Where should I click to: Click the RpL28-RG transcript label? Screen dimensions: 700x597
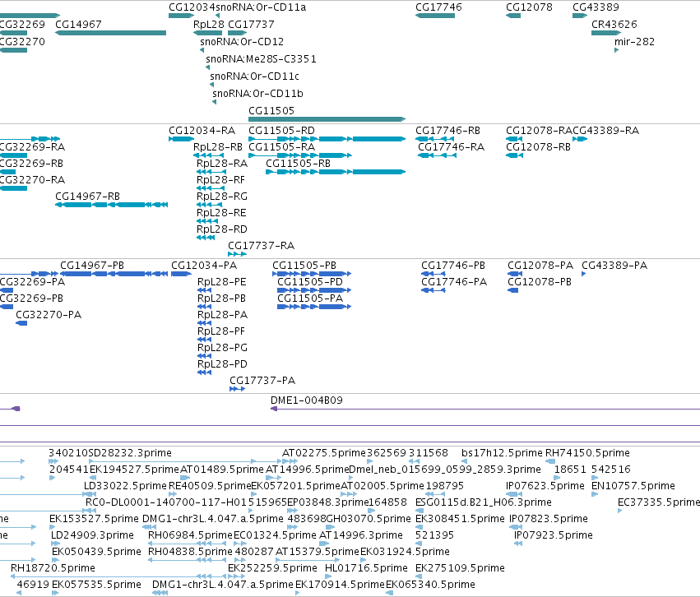[x=222, y=197]
